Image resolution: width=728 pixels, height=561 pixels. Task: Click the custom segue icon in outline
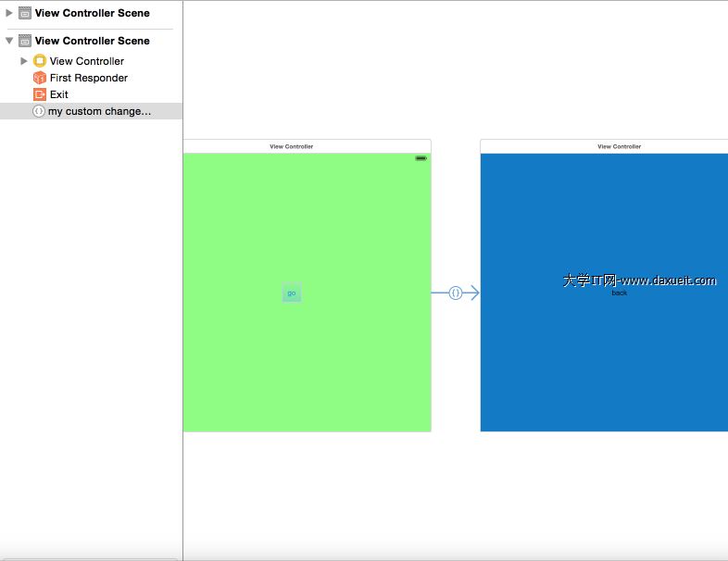(x=39, y=111)
